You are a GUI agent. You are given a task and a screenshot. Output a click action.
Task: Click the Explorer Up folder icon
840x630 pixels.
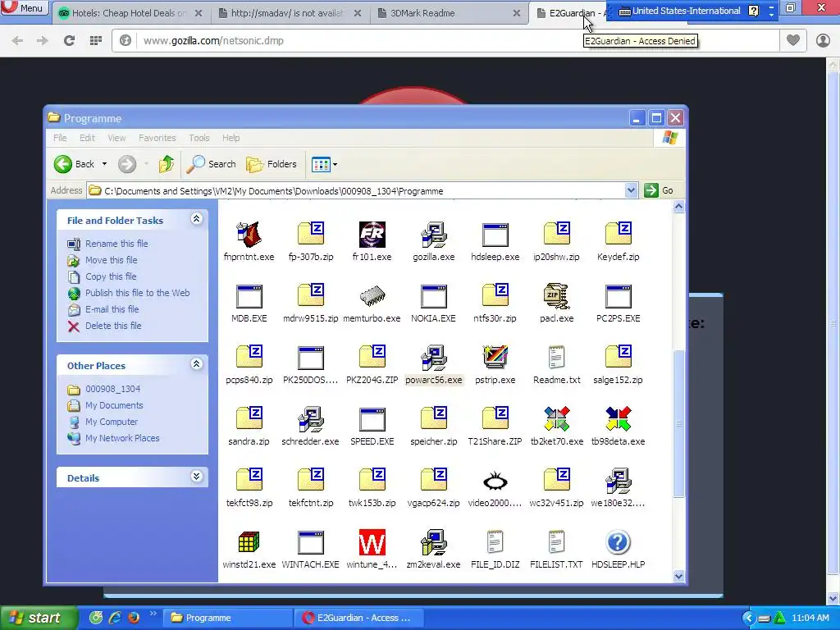[166, 164]
